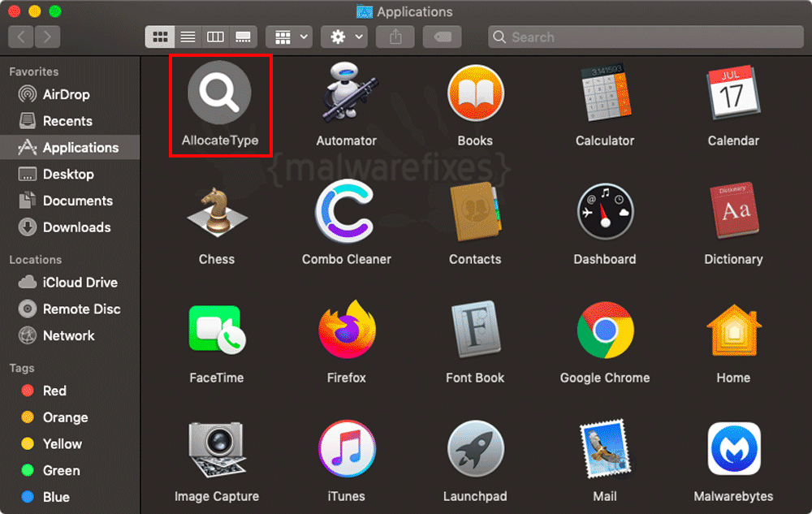Open the Contacts app icon

pyautogui.click(x=475, y=211)
